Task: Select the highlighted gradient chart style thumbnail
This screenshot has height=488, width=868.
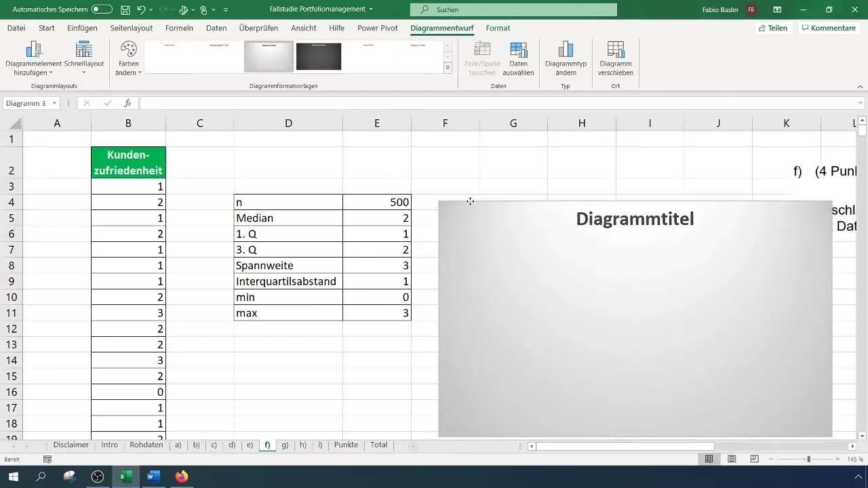Action: [269, 56]
